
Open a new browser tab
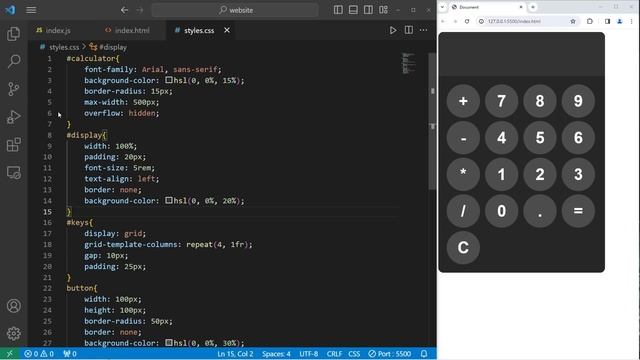[x=533, y=7]
